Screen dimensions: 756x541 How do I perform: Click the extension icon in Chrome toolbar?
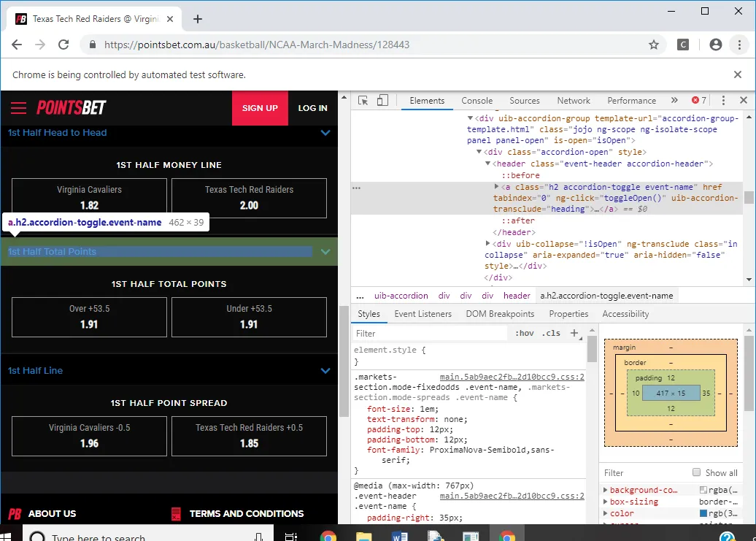click(683, 45)
